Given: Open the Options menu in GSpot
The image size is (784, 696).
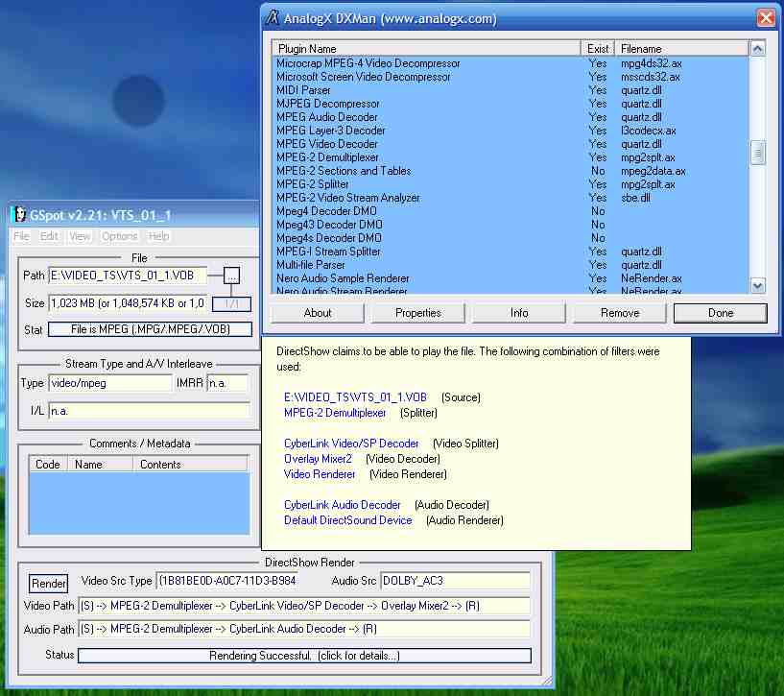Looking at the screenshot, I should click(120, 236).
